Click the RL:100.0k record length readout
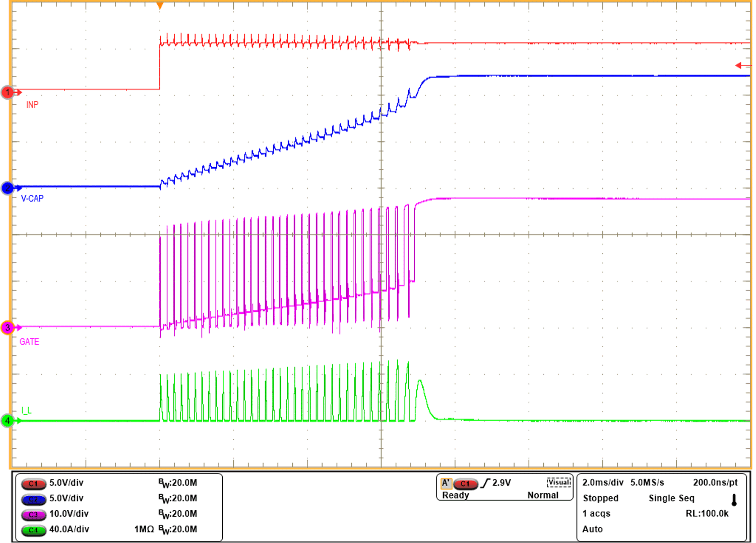The image size is (756, 543). [x=707, y=514]
